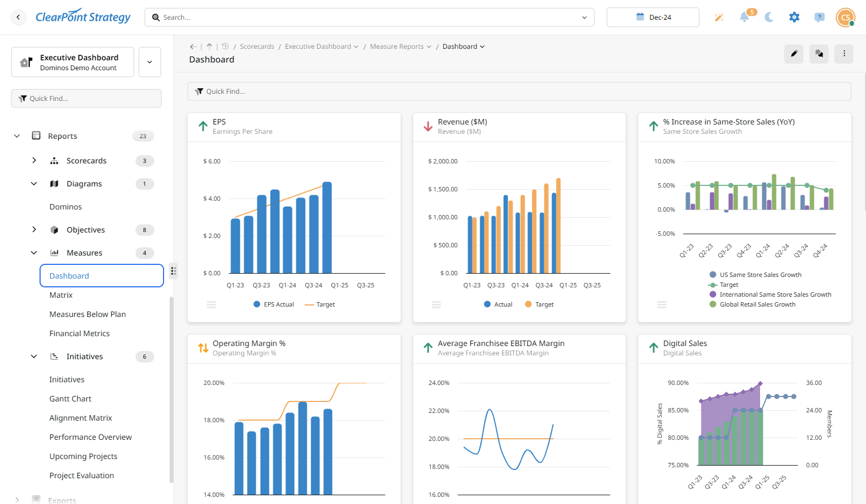Click the breadcrumb up arrow

pos(209,47)
